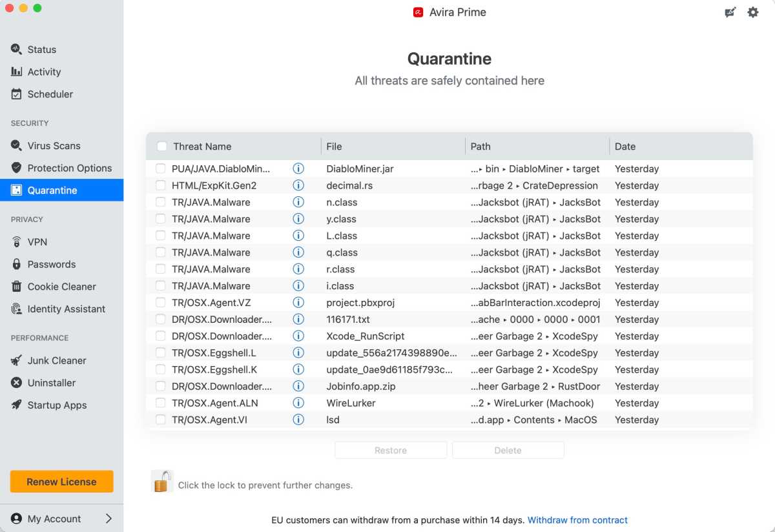
Task: Check the Xcode_RunScript row checkbox
Action: point(160,336)
